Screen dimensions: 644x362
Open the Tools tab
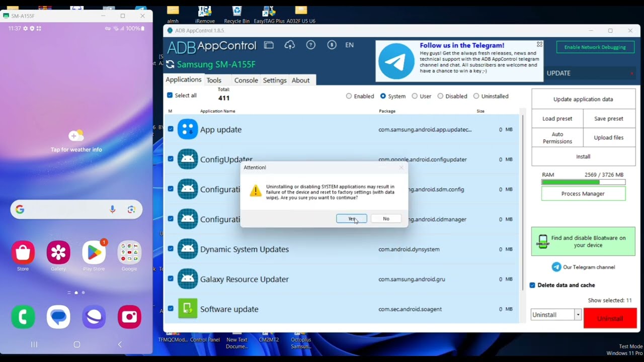pos(214,80)
